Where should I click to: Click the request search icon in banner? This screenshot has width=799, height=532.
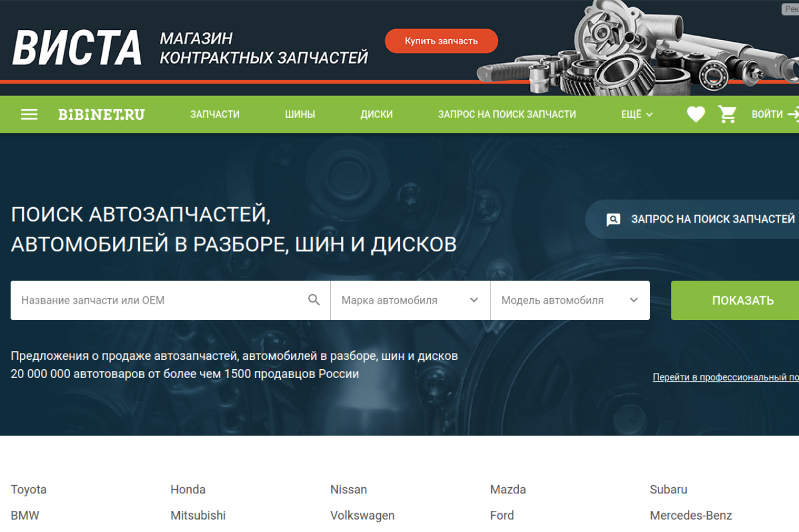(x=614, y=220)
